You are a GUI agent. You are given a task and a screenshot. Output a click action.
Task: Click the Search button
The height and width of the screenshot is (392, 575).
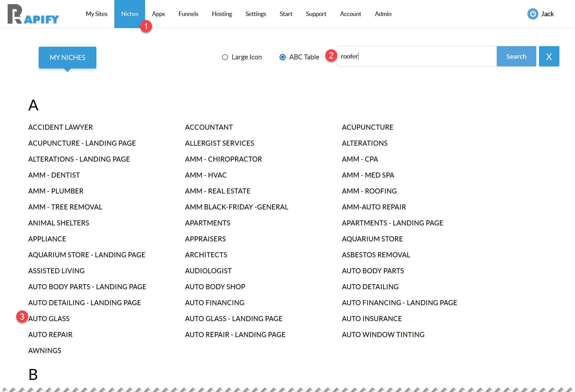pyautogui.click(x=516, y=56)
